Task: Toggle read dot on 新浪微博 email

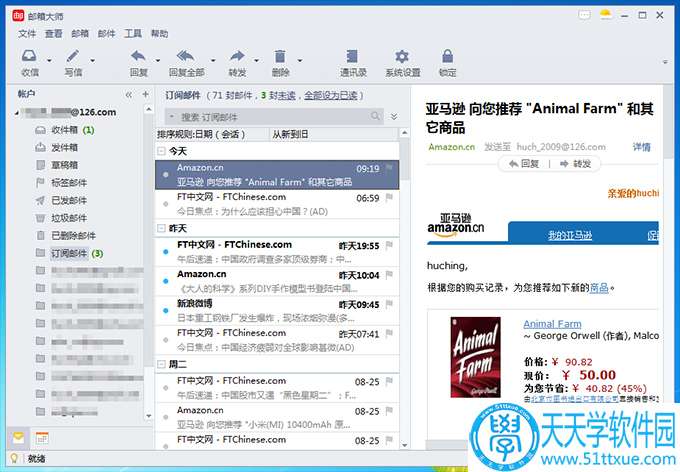Action: 166,311
